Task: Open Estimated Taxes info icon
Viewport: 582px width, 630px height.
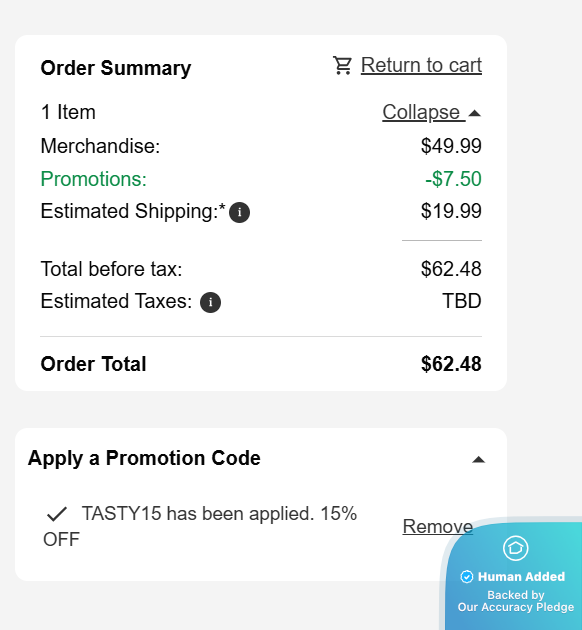Action: coord(210,302)
